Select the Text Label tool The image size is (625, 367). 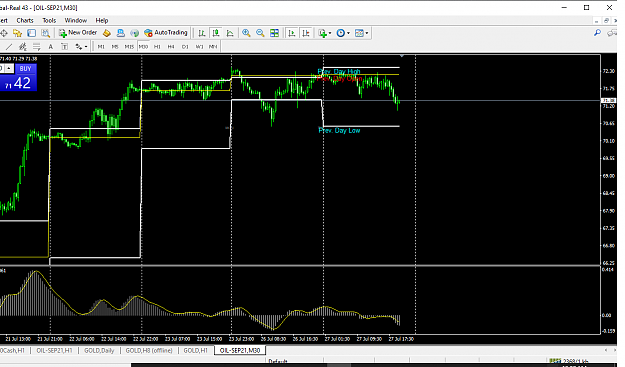64,47
